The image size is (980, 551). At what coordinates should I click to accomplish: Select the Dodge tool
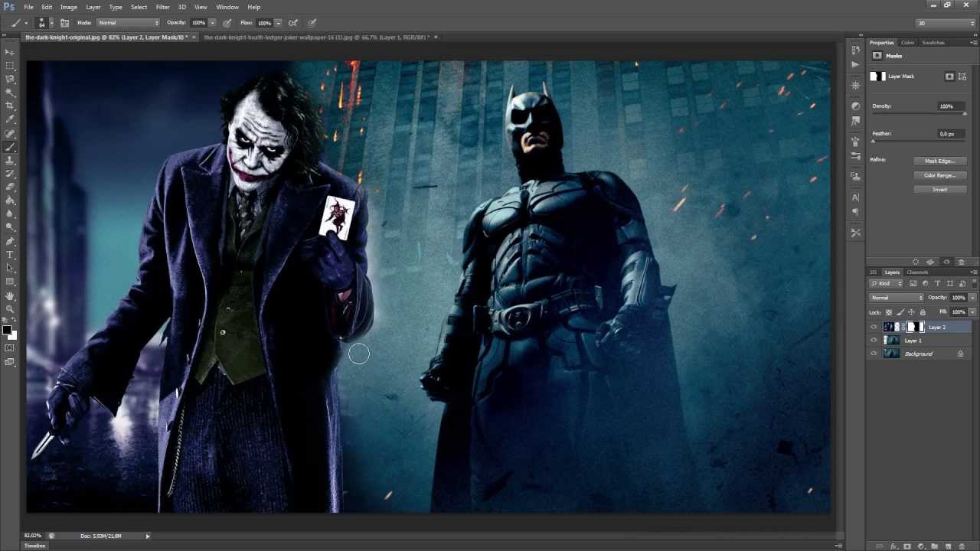10,227
